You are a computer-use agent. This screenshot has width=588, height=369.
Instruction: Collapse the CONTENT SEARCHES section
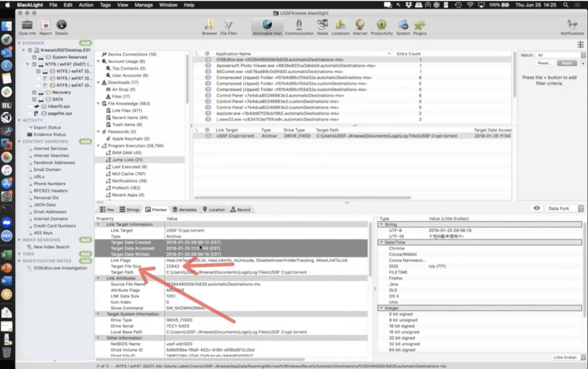[19, 142]
